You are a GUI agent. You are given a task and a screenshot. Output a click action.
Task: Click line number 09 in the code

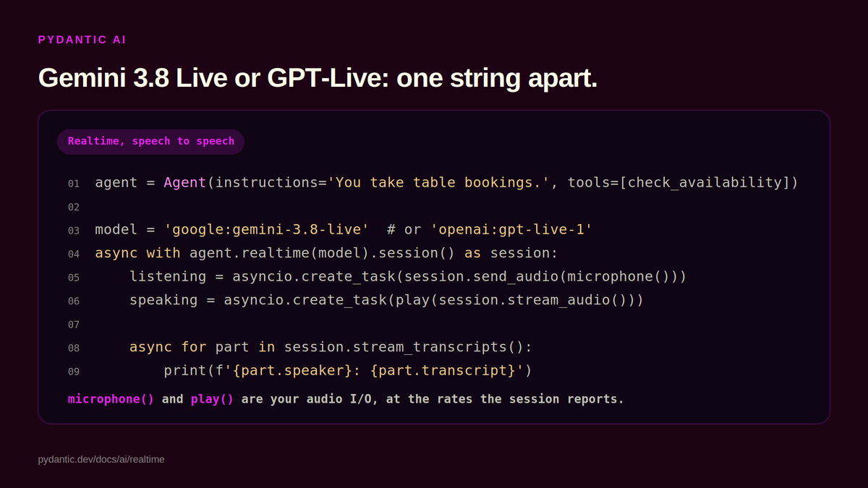point(74,372)
